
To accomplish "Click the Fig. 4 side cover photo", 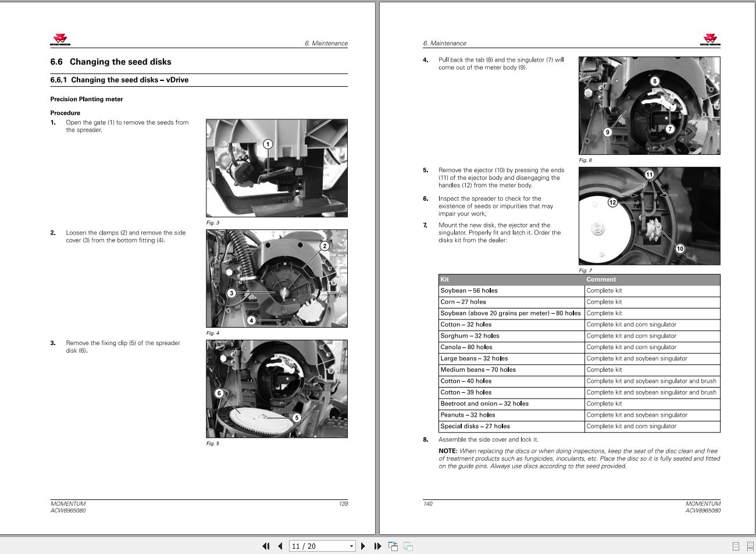I will point(277,278).
